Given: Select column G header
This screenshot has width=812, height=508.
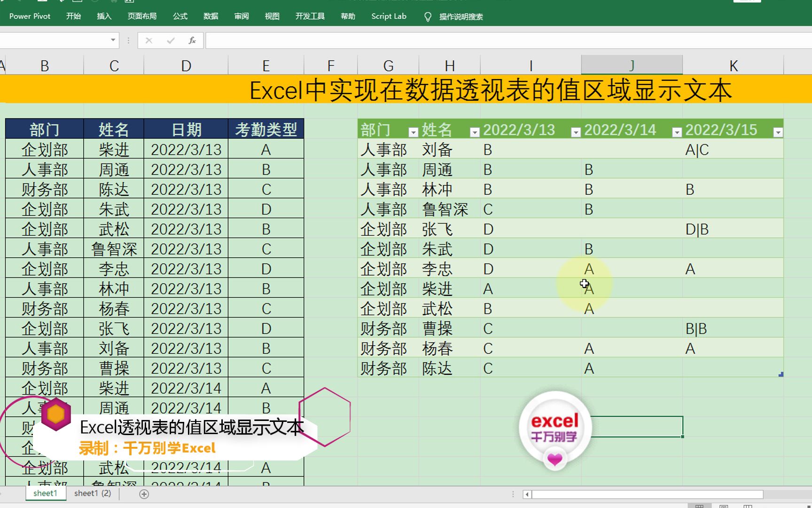Looking at the screenshot, I should point(388,65).
